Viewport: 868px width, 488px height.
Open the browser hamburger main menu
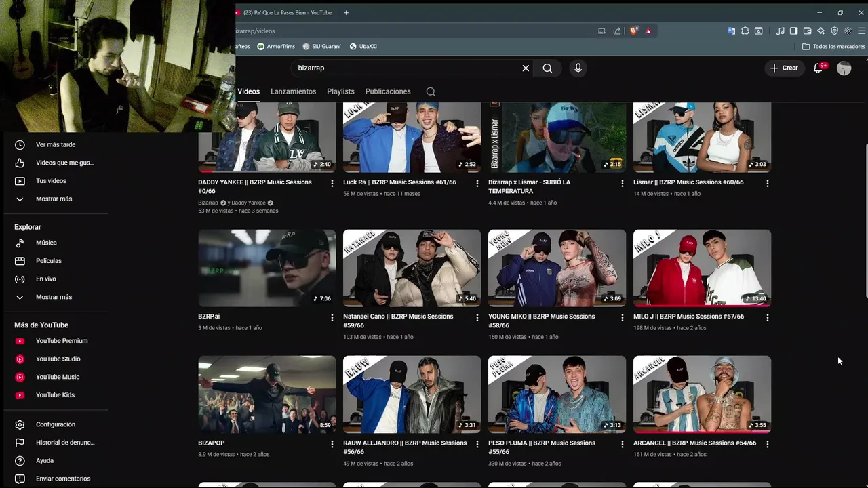tap(862, 30)
